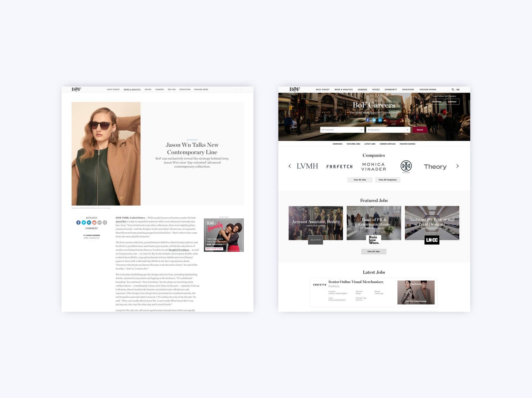Click the email share icon
This screenshot has width=532, height=398.
point(99,223)
